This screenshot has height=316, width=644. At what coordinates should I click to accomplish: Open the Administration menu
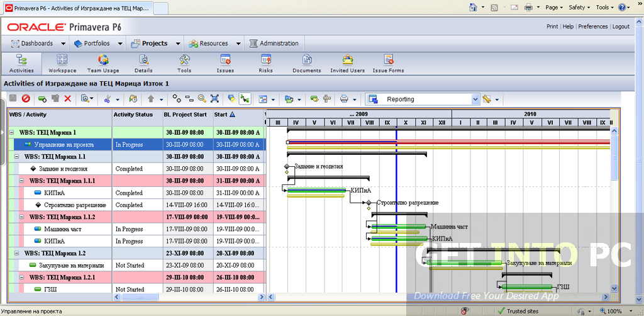tap(274, 43)
